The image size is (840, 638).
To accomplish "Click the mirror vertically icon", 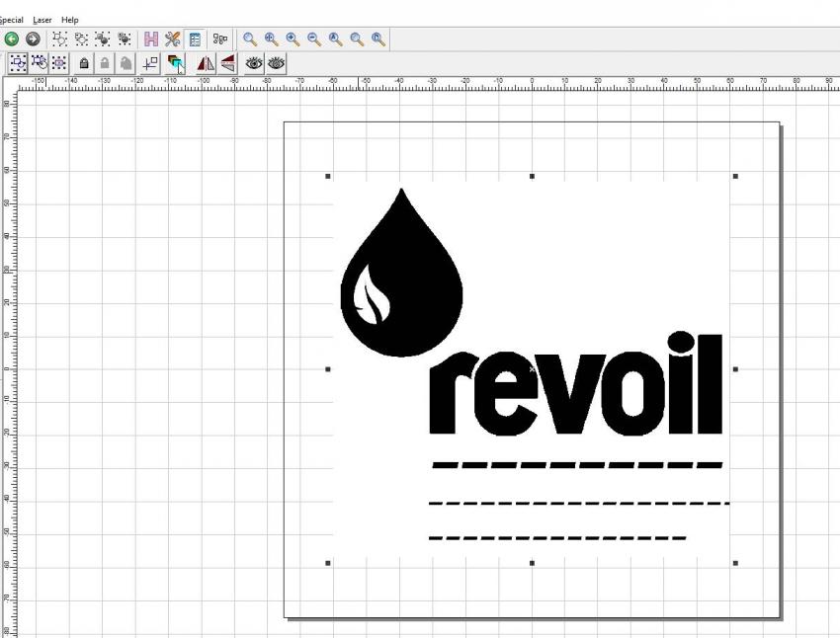I will click(227, 63).
